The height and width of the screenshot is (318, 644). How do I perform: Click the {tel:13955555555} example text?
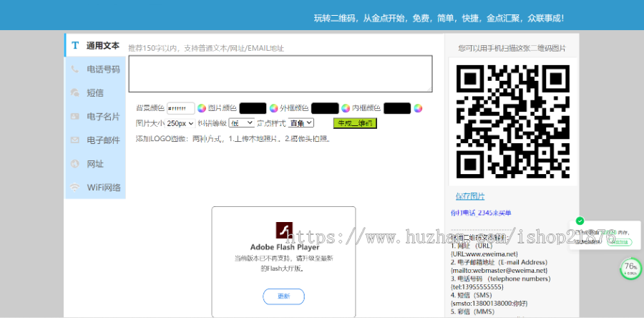pos(477,286)
